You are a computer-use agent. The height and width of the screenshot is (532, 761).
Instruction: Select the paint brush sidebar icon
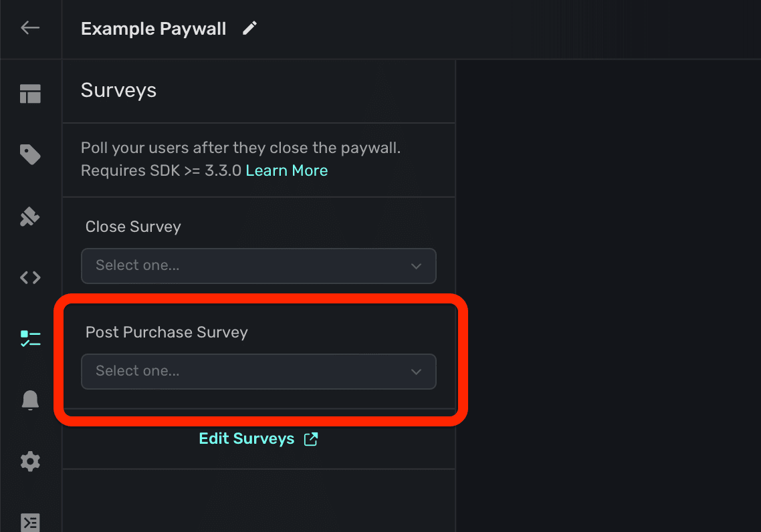[x=30, y=217]
